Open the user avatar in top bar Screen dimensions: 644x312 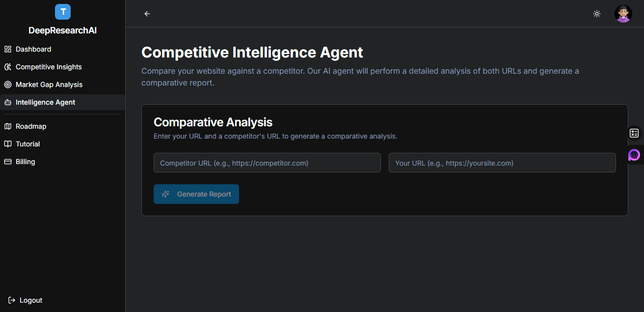(623, 13)
